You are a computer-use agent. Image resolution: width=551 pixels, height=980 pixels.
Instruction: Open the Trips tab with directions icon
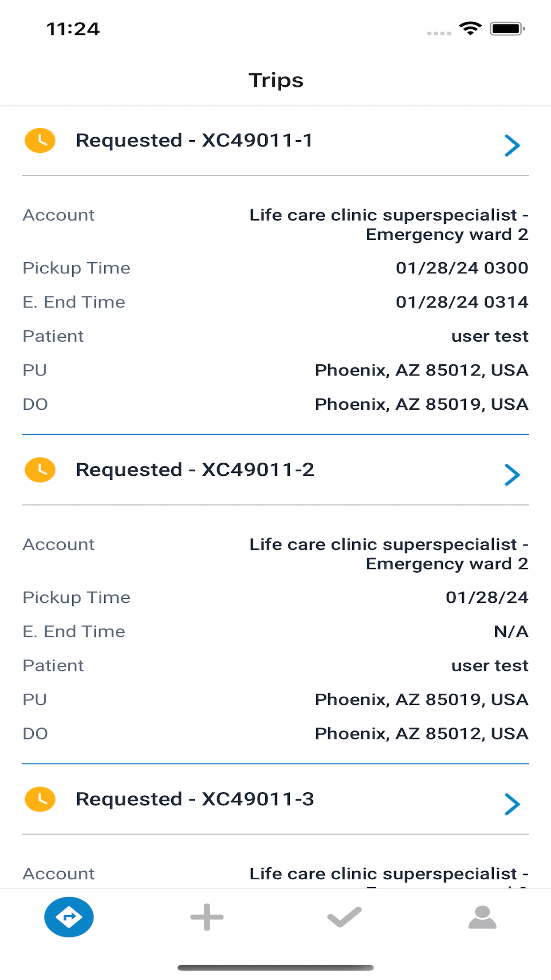[69, 917]
